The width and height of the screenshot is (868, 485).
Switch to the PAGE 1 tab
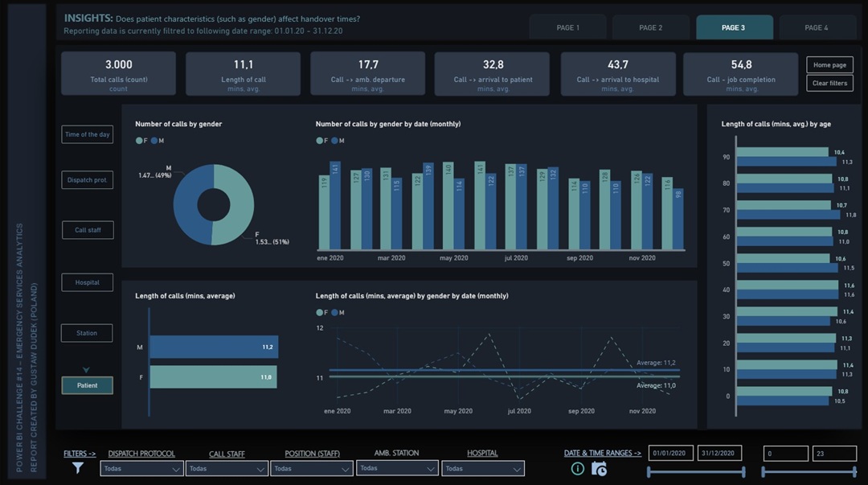(x=567, y=27)
